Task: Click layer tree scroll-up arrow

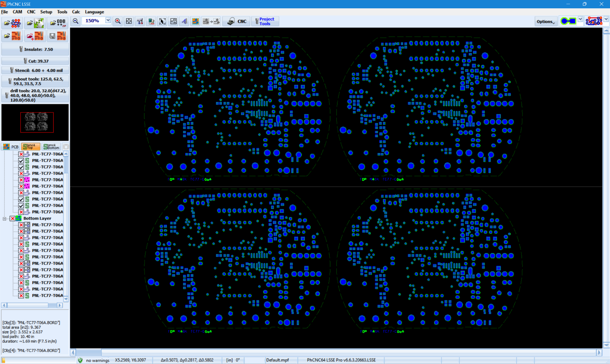Action: tap(66, 154)
